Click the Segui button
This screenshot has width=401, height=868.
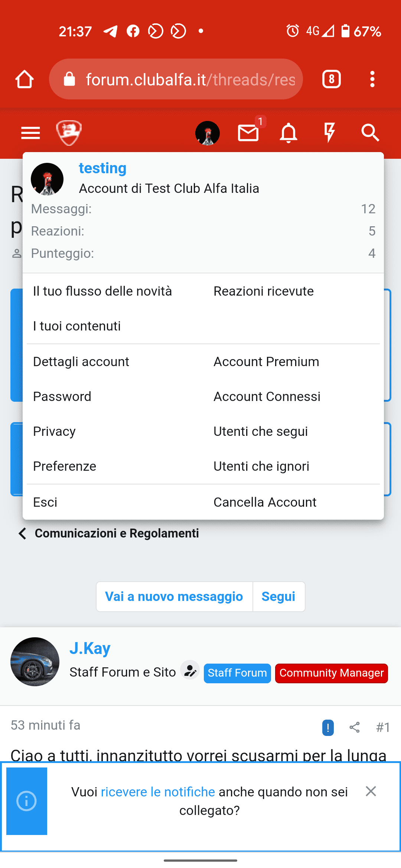278,596
